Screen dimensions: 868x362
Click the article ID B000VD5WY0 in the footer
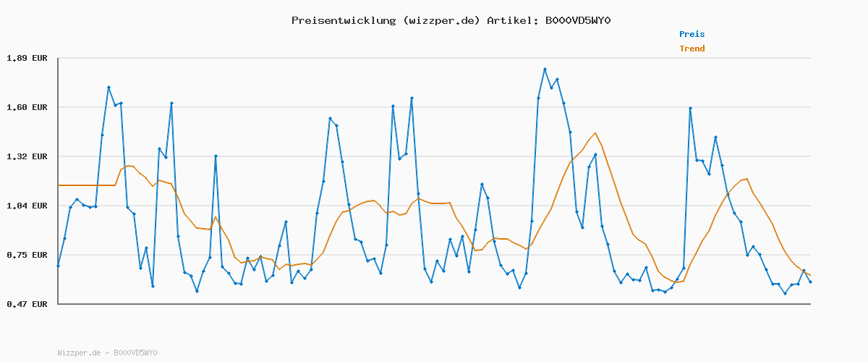pyautogui.click(x=135, y=353)
